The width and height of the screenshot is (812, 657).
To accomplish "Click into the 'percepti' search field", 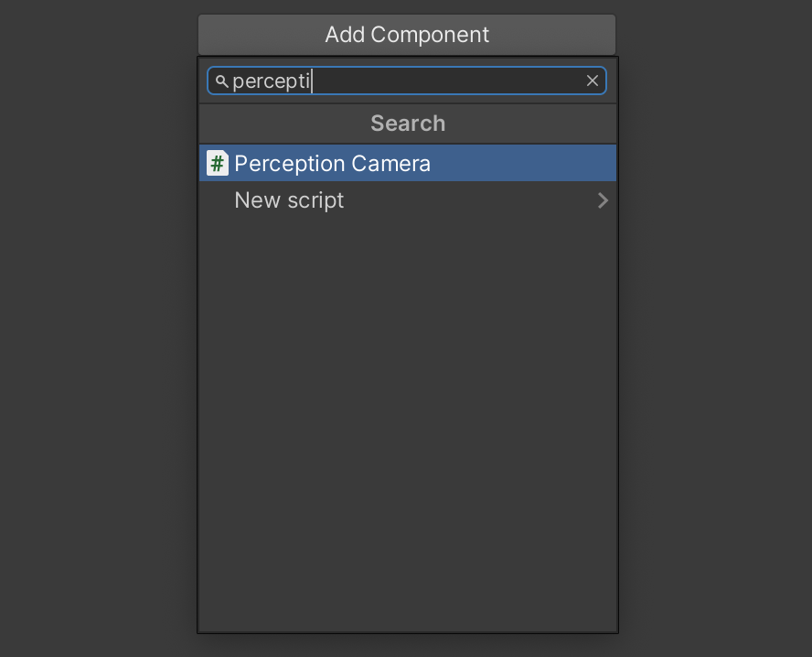I will coord(407,81).
